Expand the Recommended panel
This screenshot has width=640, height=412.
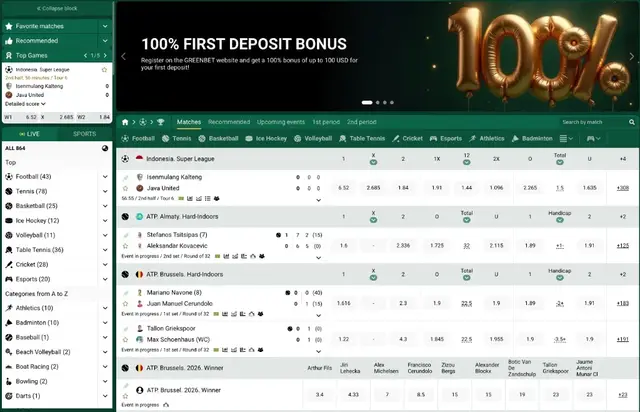pos(105,41)
